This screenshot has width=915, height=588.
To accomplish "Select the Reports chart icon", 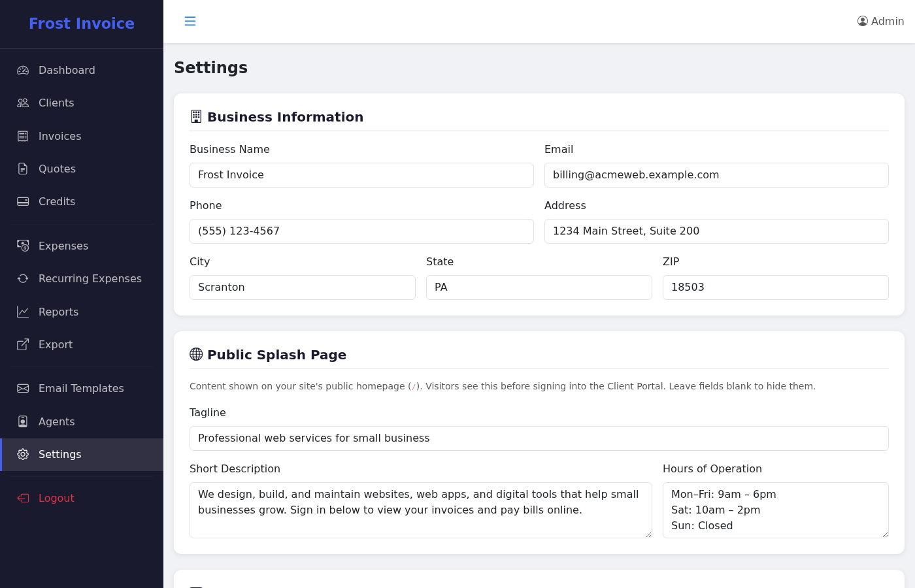I will (x=22, y=312).
